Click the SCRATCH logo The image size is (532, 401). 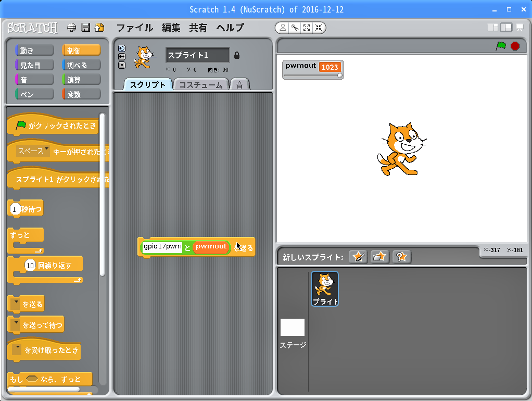[33, 28]
